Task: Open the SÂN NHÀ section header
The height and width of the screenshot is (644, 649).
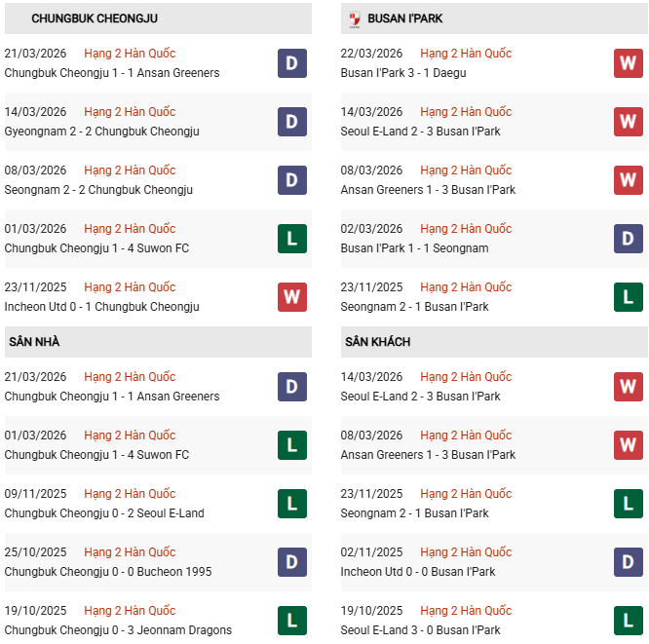Action: (x=35, y=342)
